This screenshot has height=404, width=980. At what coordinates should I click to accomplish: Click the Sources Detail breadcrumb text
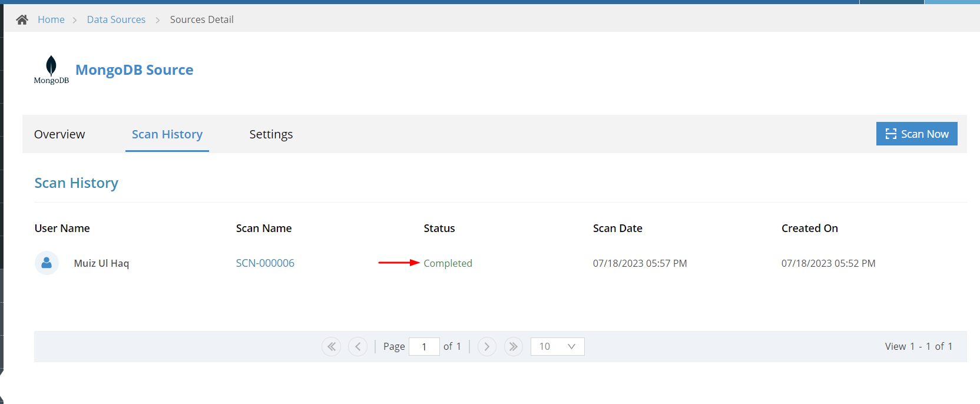pos(202,19)
